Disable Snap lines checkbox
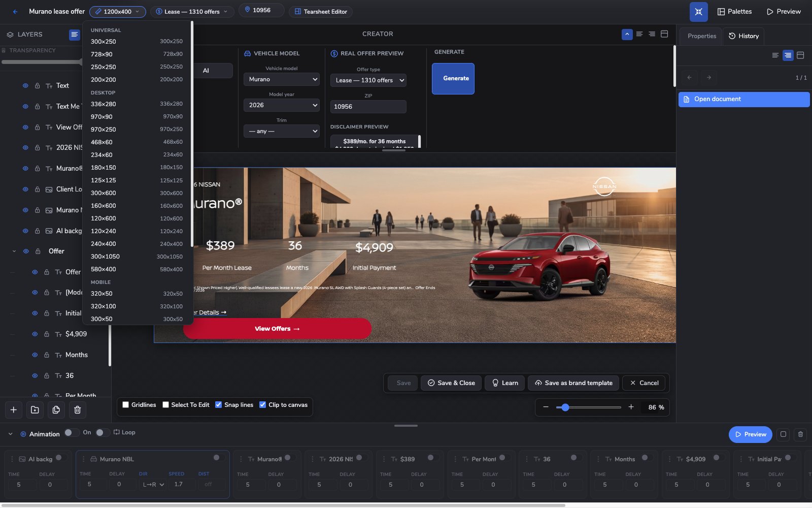Viewport: 812px width, 508px height. (x=218, y=405)
